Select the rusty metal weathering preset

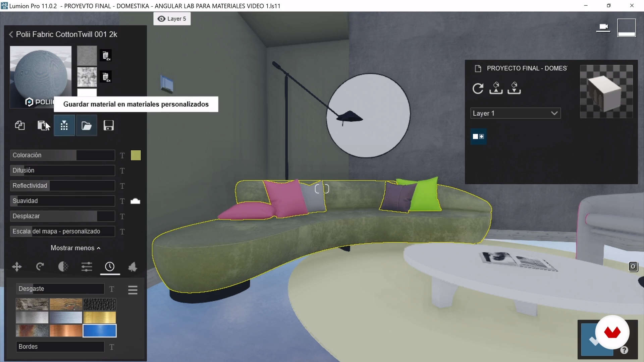pos(32,330)
